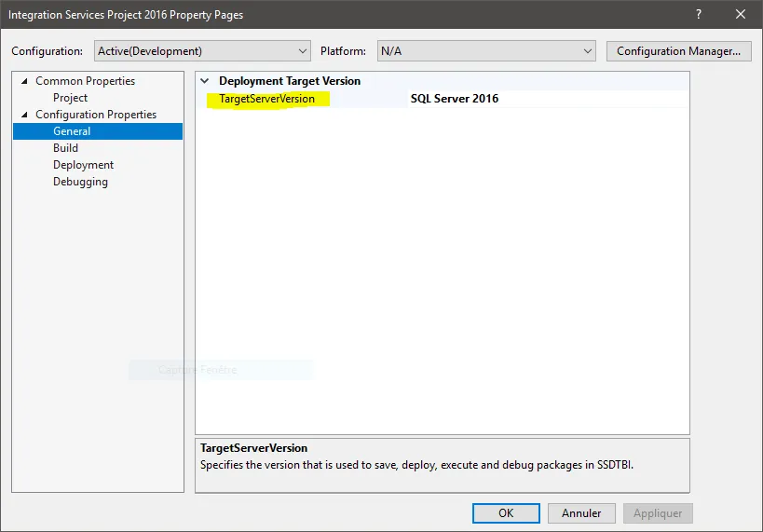This screenshot has height=532, width=763.
Task: Open the Deployment property page
Action: 83,165
